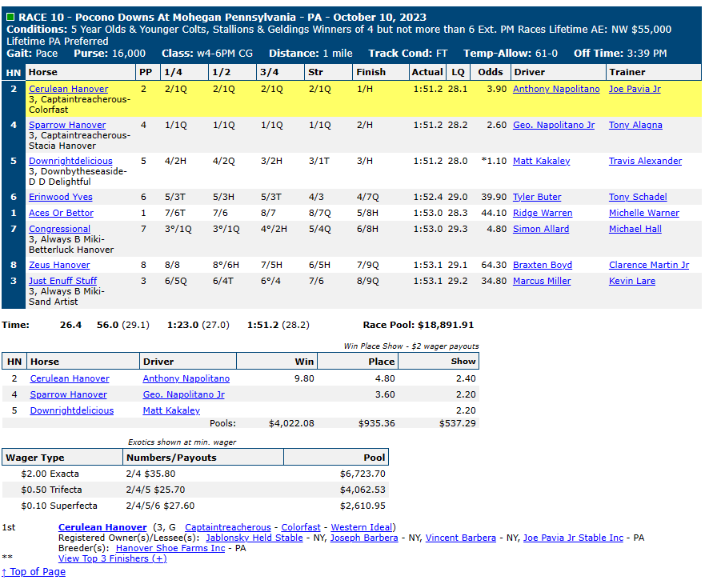Open Anthony Napolitano in payouts table
This screenshot has width=725, height=588.
[186, 378]
